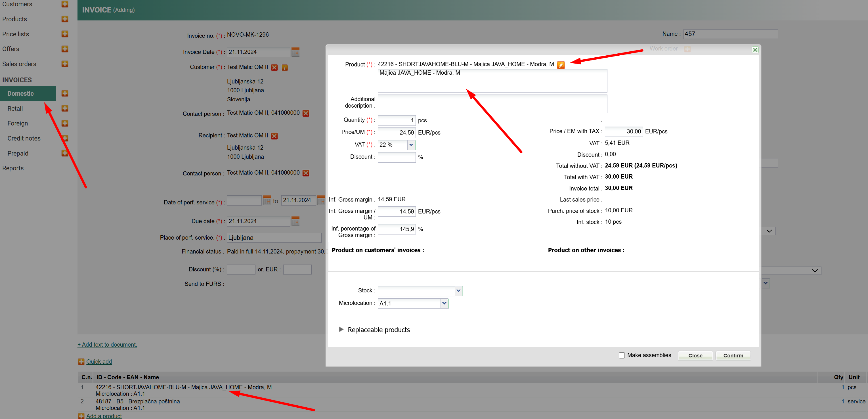Click the Quick add link
Viewport: 868px width, 419px height.
point(99,362)
